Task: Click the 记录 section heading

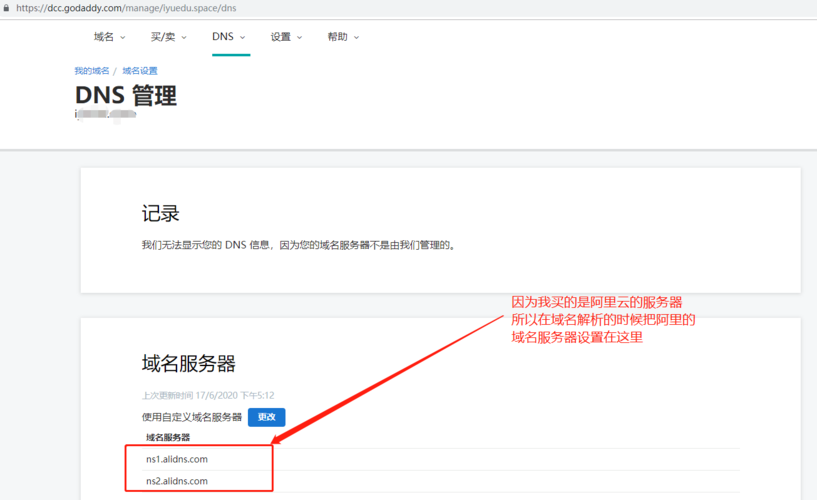Action: click(x=160, y=214)
